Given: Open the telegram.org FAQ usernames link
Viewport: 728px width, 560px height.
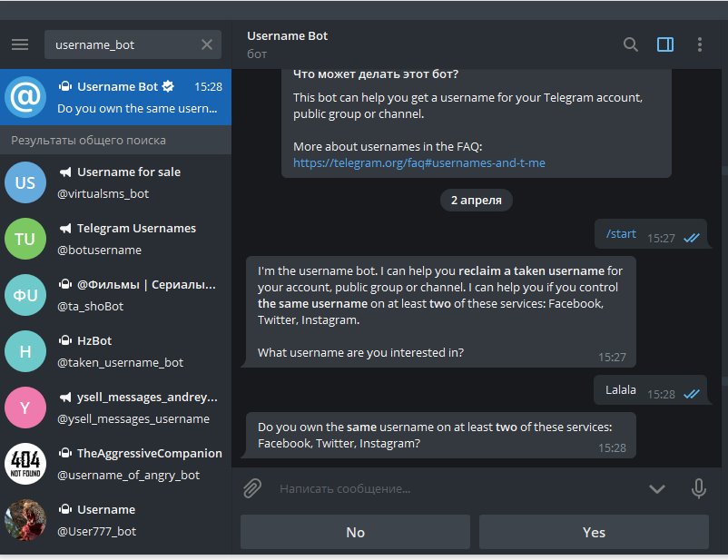Looking at the screenshot, I should (x=418, y=162).
